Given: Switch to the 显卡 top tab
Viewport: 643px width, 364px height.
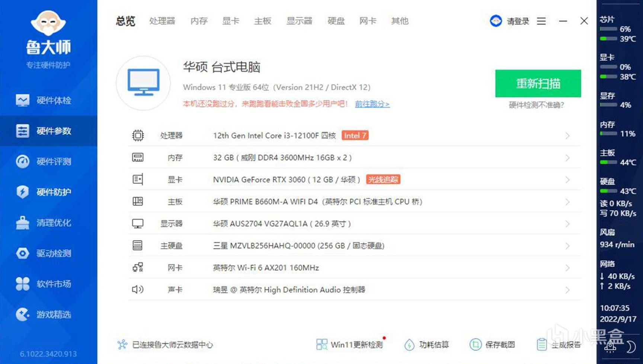Looking at the screenshot, I should pos(231,21).
